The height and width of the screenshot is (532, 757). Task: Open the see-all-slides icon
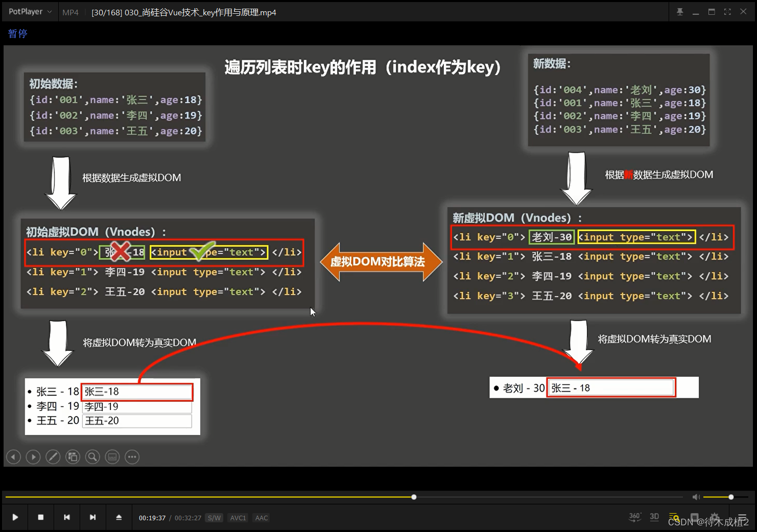[x=73, y=457]
